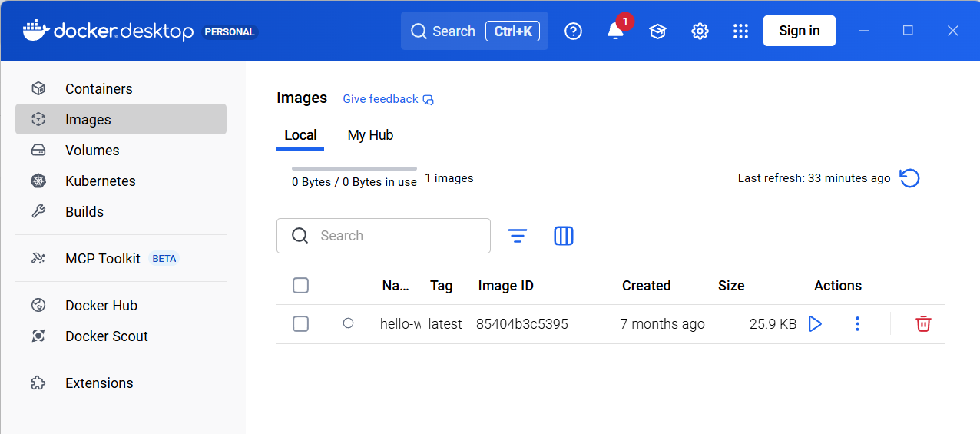This screenshot has height=434, width=980.
Task: Switch to the My Hub tab
Action: click(370, 135)
